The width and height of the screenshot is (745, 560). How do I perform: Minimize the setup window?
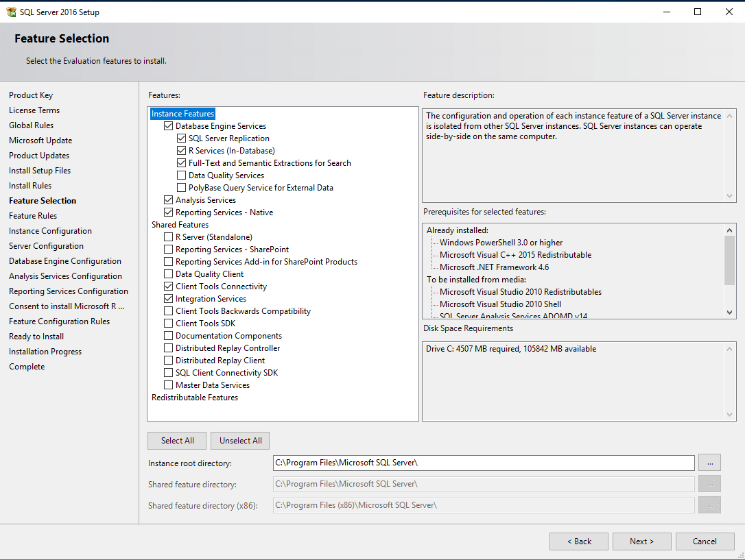tap(667, 12)
